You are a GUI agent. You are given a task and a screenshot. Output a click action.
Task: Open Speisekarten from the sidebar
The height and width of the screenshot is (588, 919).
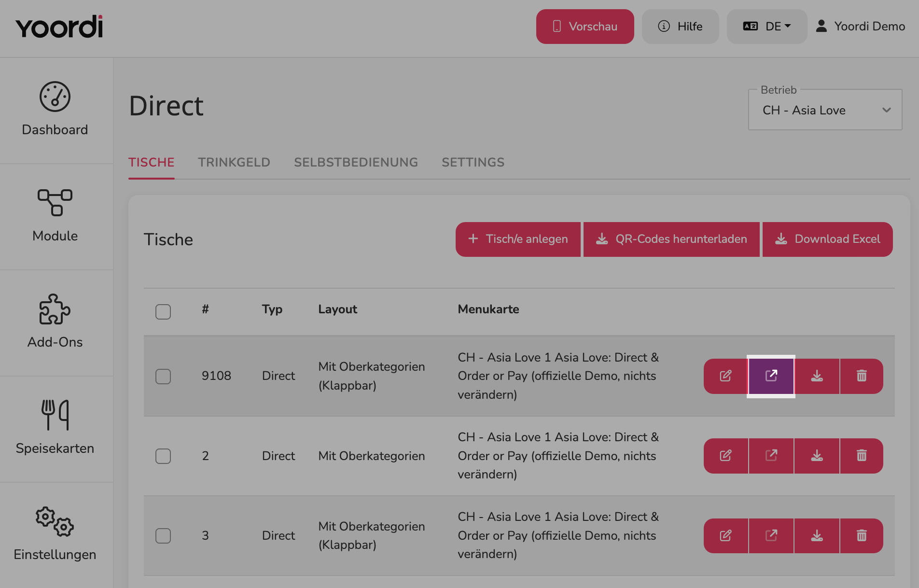tap(55, 428)
